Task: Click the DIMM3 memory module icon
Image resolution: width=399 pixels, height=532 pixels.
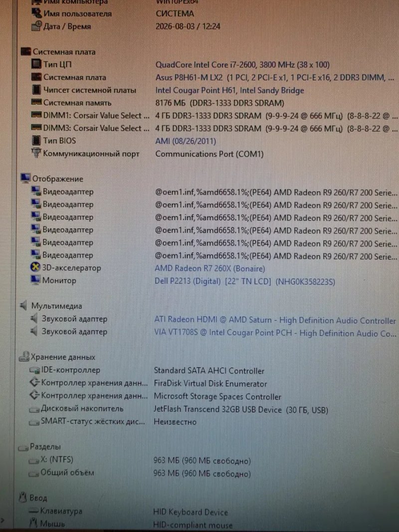Action: point(36,128)
